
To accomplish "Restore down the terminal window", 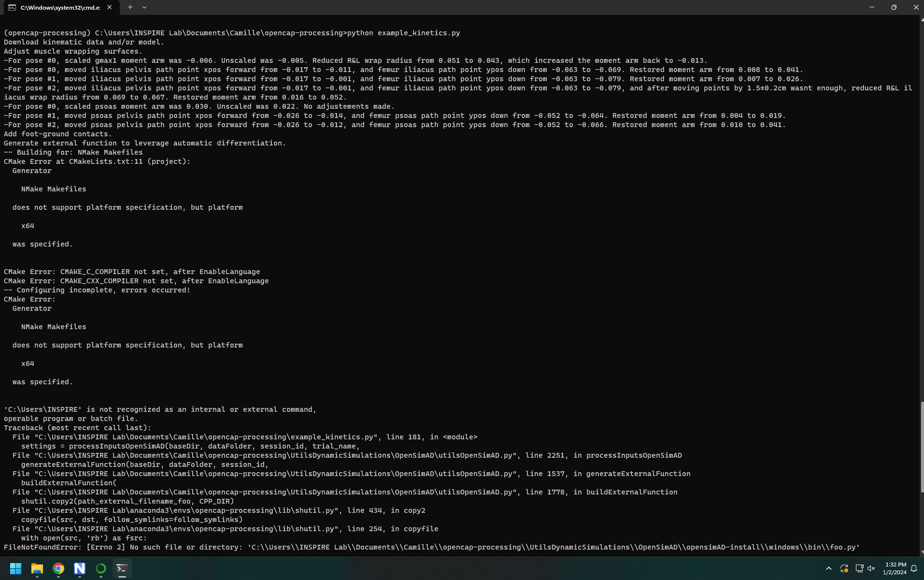I will click(x=894, y=7).
